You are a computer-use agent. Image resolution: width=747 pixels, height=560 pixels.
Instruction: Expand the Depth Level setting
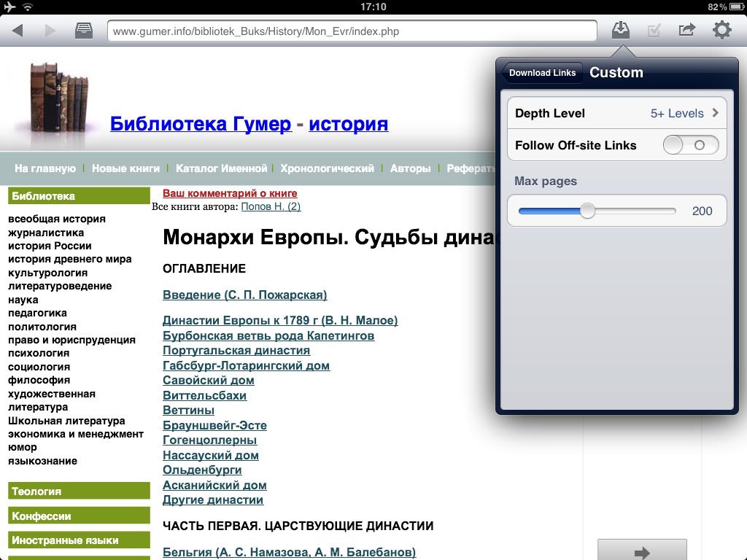point(616,113)
